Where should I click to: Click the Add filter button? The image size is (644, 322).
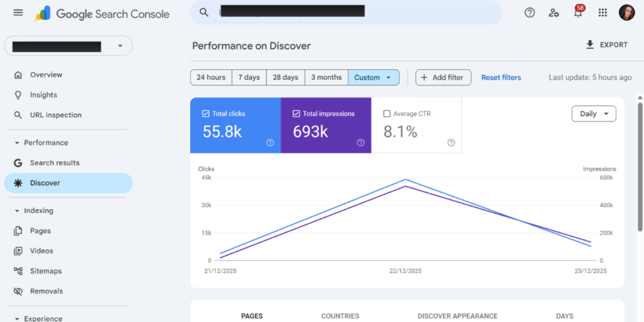[443, 77]
